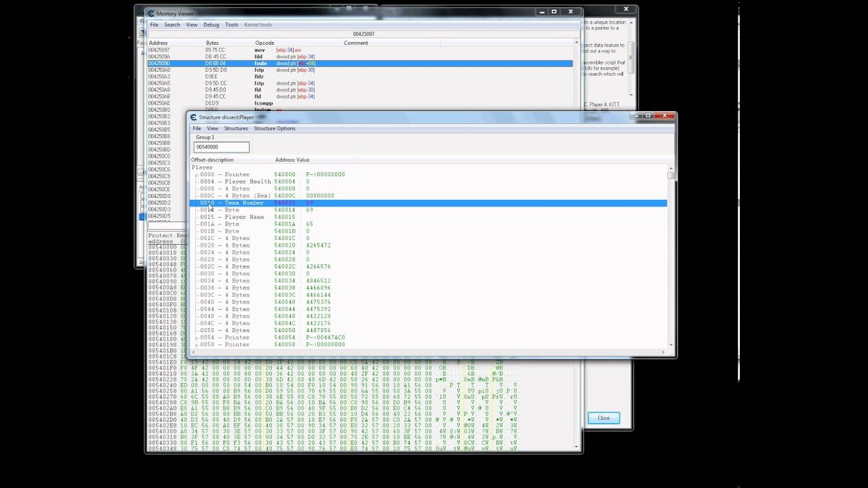
Task: Select the 00425097 mov disassembly row
Action: coord(360,50)
